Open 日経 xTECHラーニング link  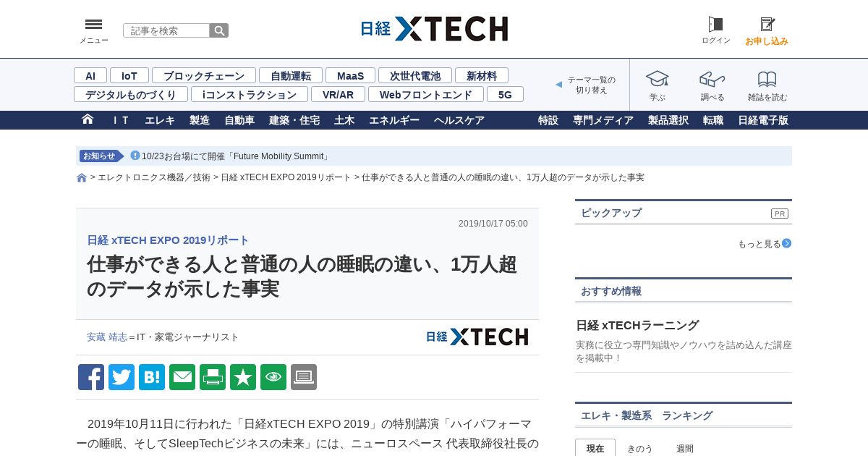[637, 325]
